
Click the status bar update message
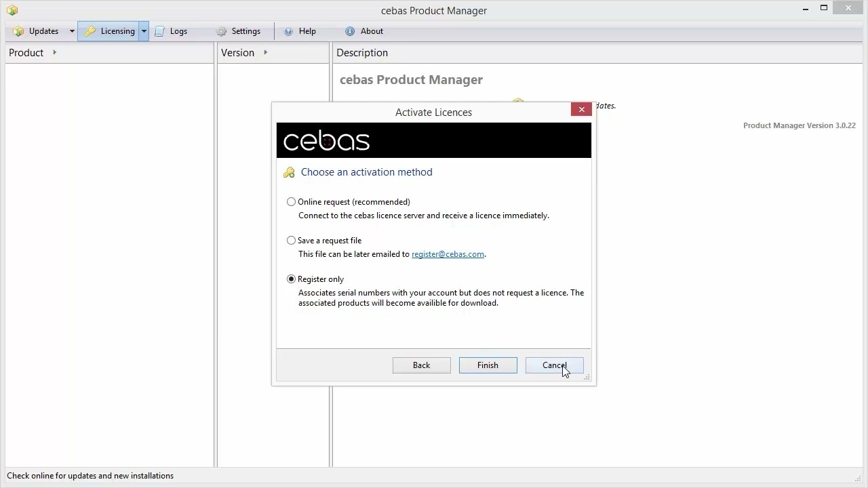90,476
